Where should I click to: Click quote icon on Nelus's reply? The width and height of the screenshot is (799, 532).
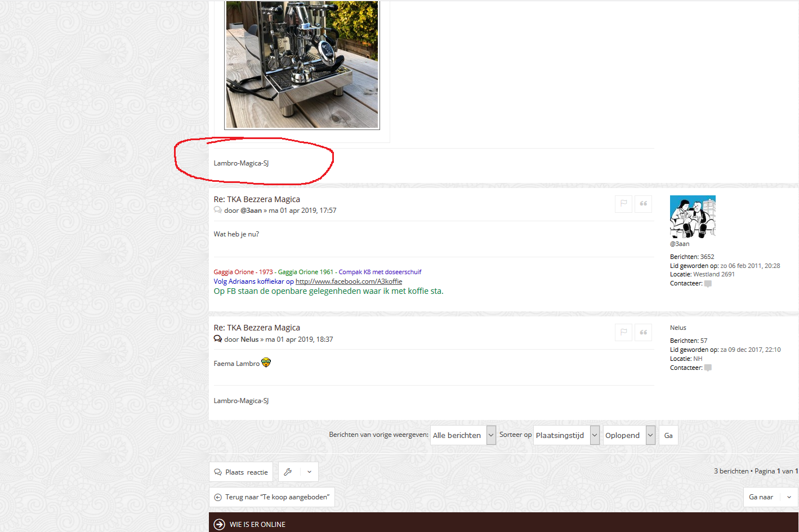pyautogui.click(x=643, y=333)
